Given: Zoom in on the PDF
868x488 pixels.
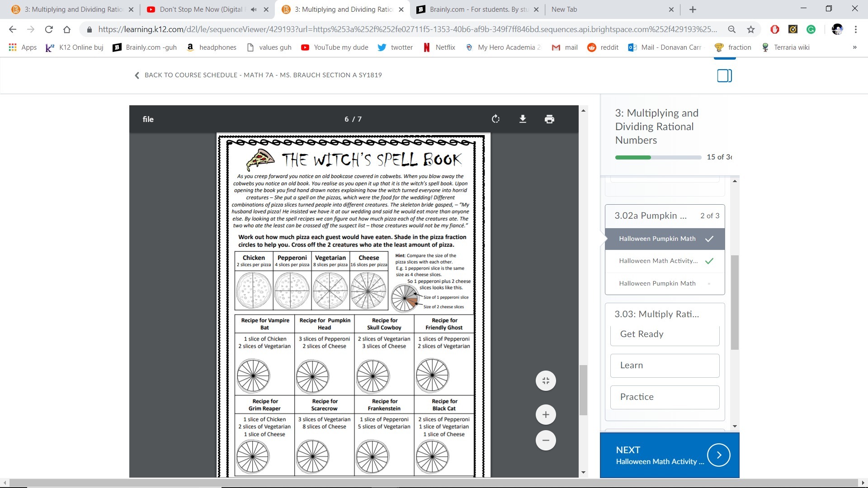Looking at the screenshot, I should pyautogui.click(x=546, y=415).
